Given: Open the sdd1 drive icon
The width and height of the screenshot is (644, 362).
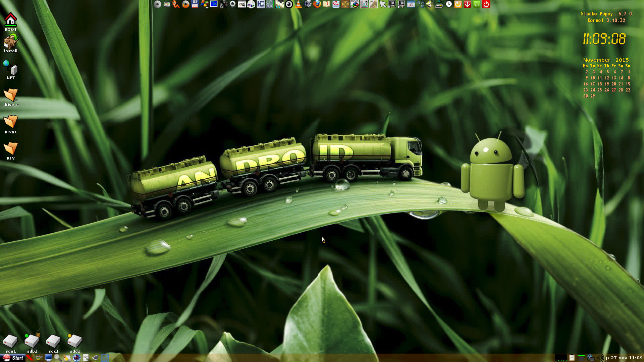Looking at the screenshot, I should [74, 344].
